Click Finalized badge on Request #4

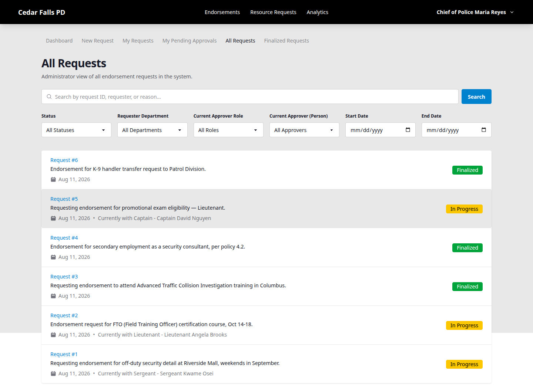pyautogui.click(x=467, y=248)
